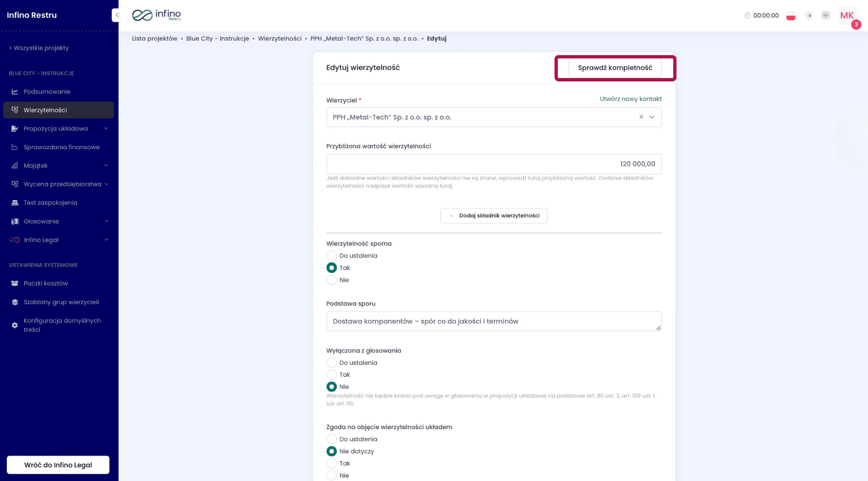Viewport: 868px width, 481px height.
Task: Collapse the sidebar with chevron icon
Action: tap(118, 15)
